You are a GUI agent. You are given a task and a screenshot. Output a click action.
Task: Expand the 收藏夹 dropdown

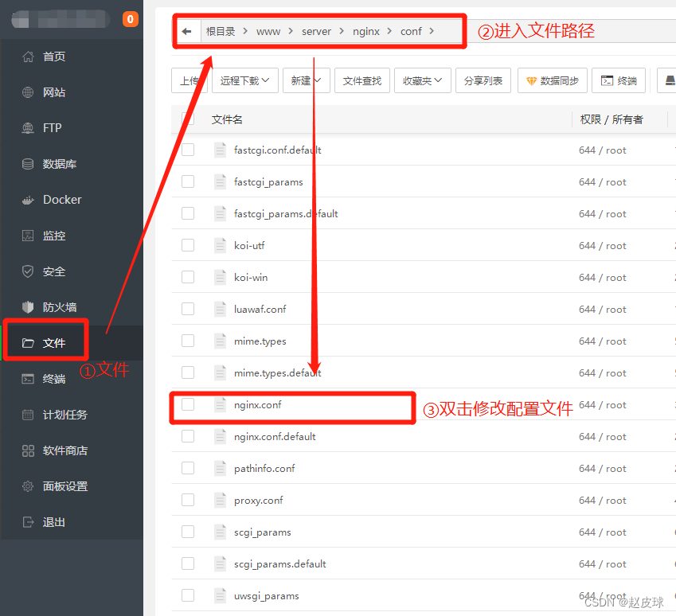pos(423,80)
